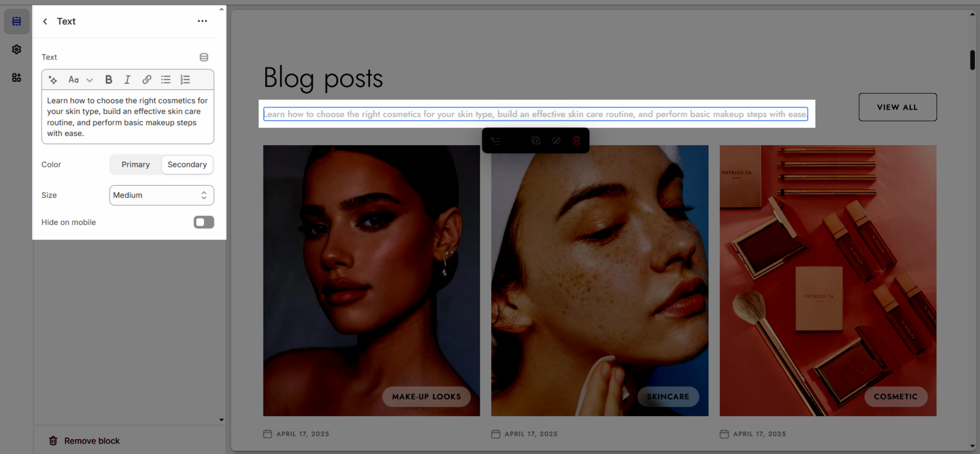Select the Primary color option
Viewport: 980px width, 454px height.
pyautogui.click(x=135, y=164)
